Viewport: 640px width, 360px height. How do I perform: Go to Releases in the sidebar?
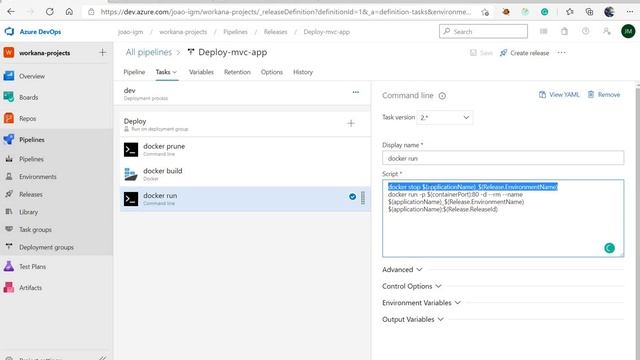[x=31, y=194]
